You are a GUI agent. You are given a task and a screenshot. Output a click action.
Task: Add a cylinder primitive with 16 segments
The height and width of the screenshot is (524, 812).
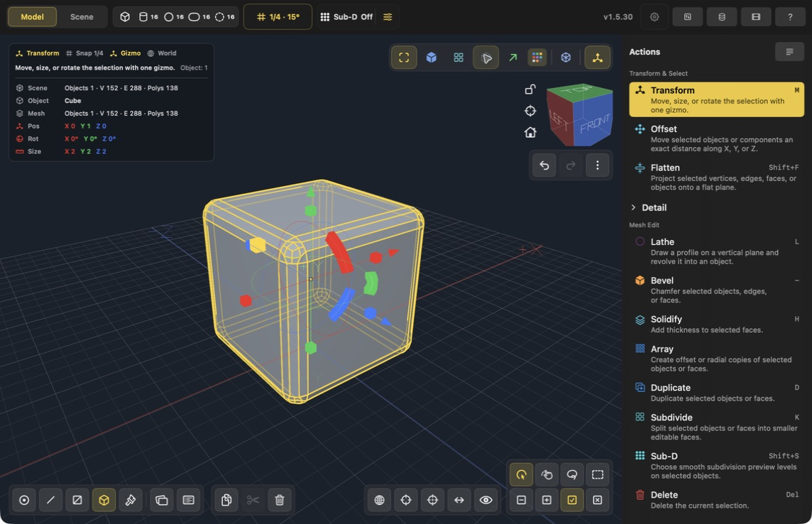tap(148, 17)
